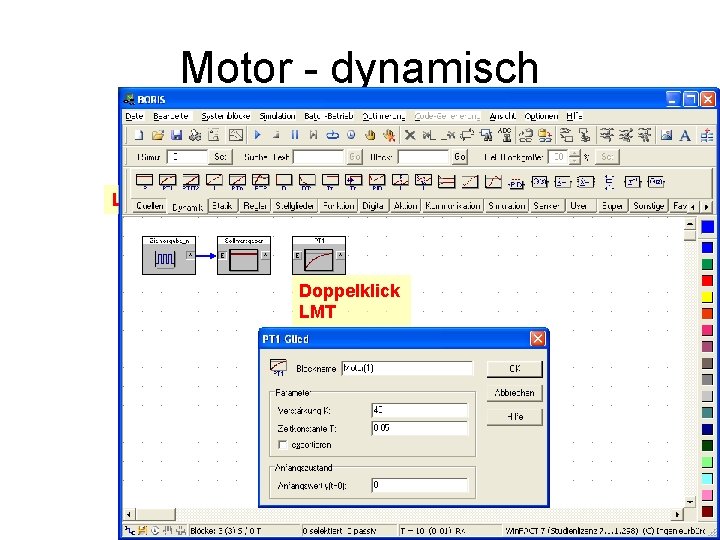The width and height of the screenshot is (720, 540).
Task: Click the Anfangswert y(t=0) field
Action: 419,485
